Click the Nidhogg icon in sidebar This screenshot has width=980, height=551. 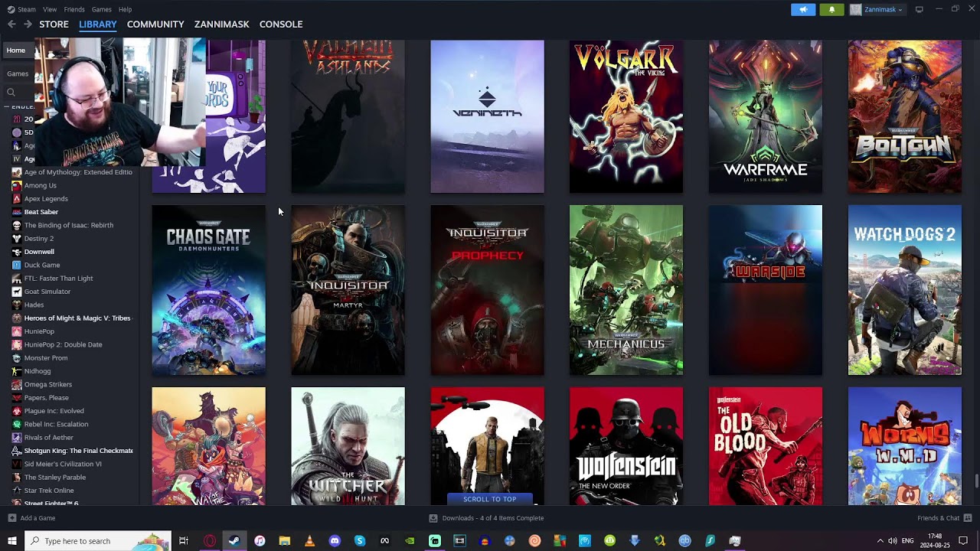[17, 371]
